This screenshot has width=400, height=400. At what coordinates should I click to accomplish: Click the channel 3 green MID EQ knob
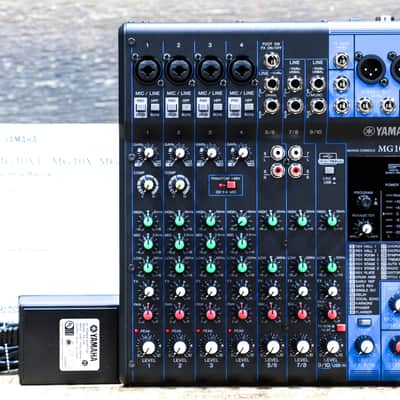211,244
